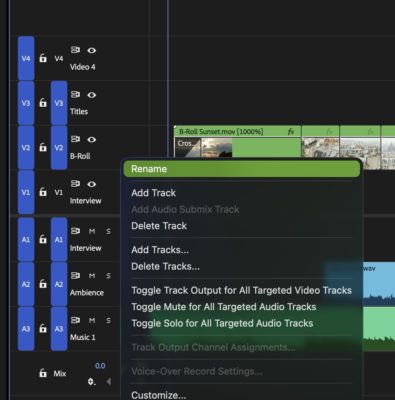Click the Mix track keyframe diamond icon

(x=92, y=382)
